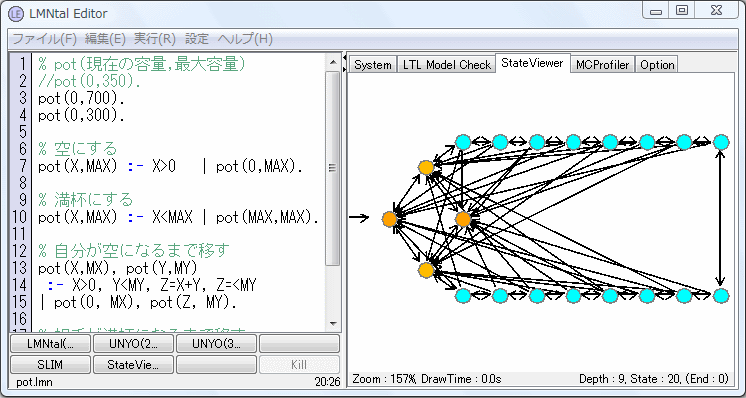Click the SLIM button
The height and width of the screenshot is (398, 746).
click(x=50, y=365)
